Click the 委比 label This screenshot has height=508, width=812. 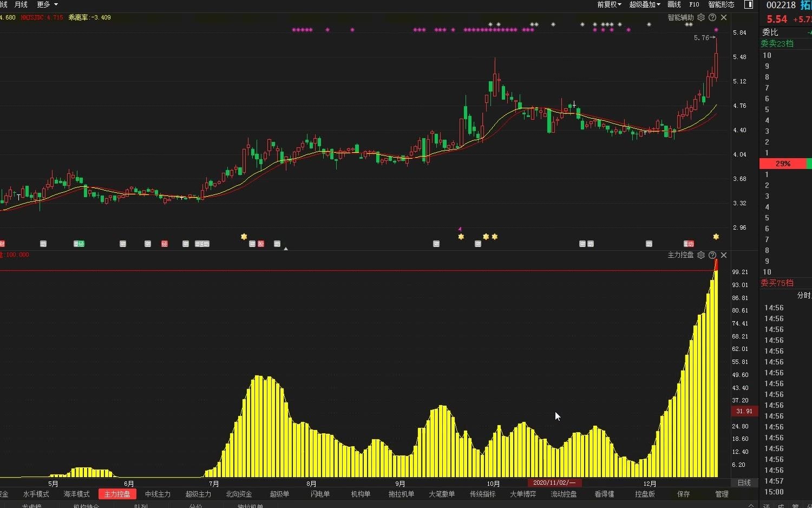click(x=770, y=32)
